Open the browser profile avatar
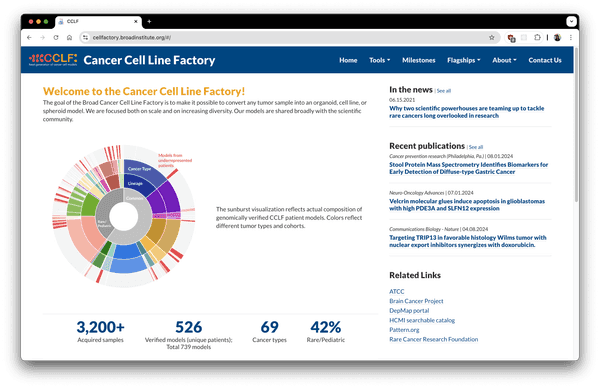This screenshot has height=388, width=600. click(557, 37)
